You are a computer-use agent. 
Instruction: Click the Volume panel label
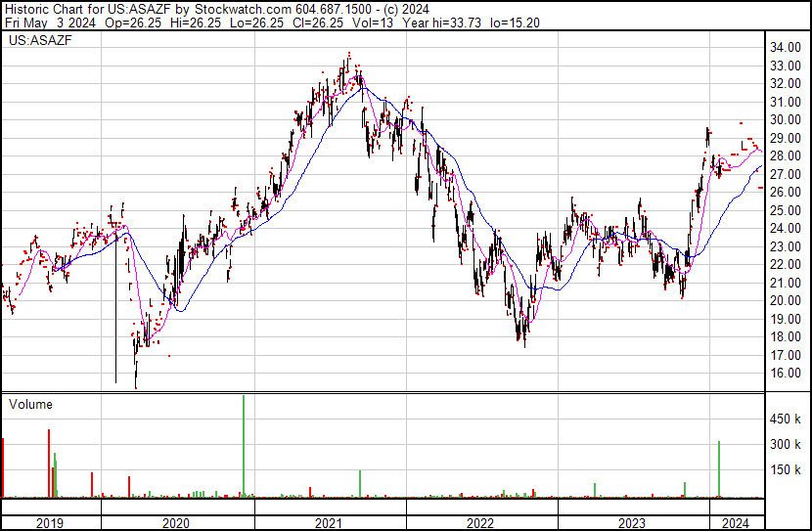coord(30,404)
